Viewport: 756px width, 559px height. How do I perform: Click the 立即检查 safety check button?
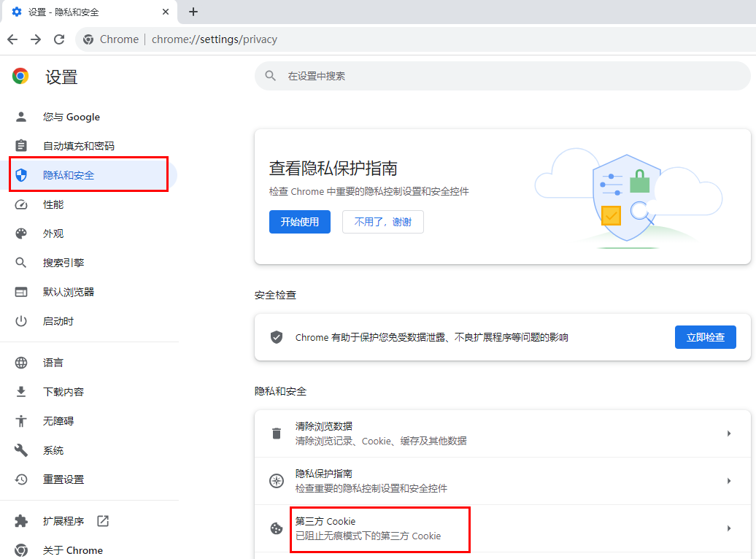706,337
